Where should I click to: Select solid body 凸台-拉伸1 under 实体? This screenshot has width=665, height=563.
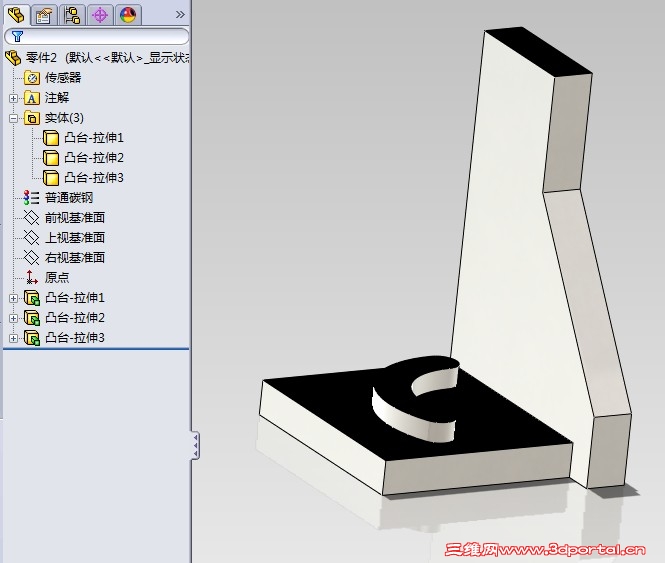94,138
